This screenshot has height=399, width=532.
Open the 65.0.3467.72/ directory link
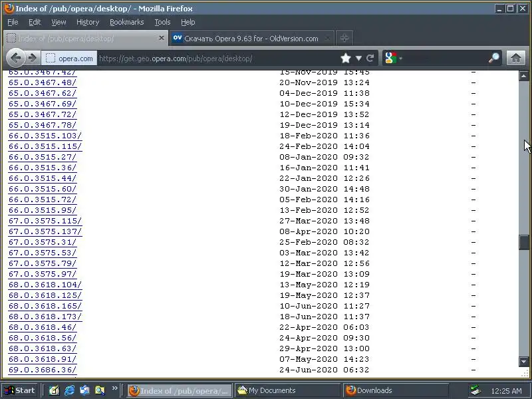[43, 114]
